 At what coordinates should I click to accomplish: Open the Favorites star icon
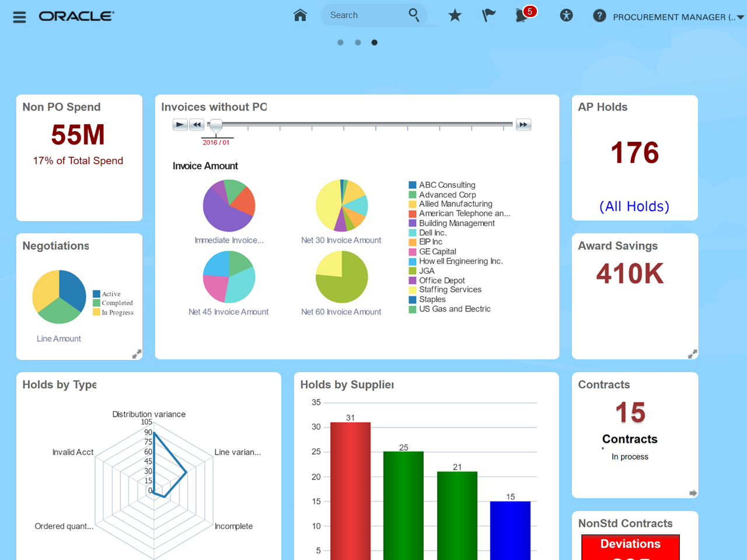click(x=455, y=16)
